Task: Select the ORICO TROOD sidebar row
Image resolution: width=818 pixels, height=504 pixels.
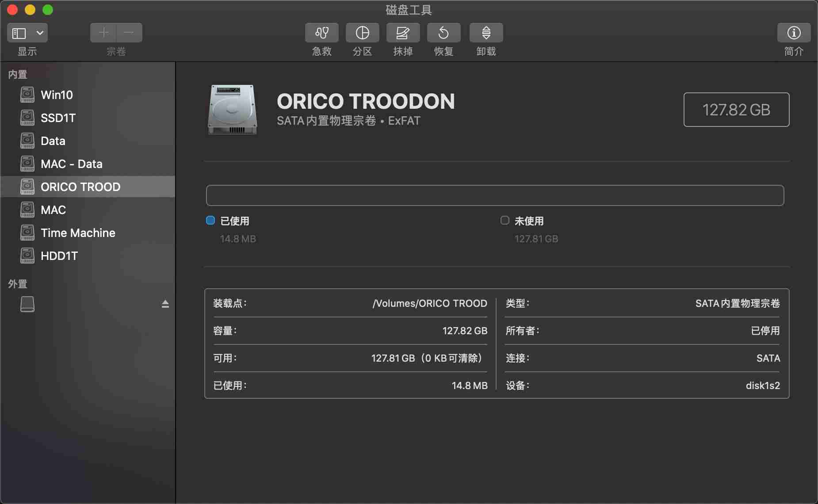Action: coord(88,187)
